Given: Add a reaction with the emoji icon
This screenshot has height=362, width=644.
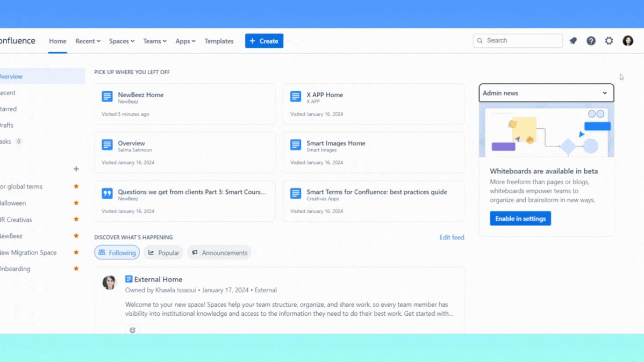Looking at the screenshot, I should pyautogui.click(x=132, y=330).
